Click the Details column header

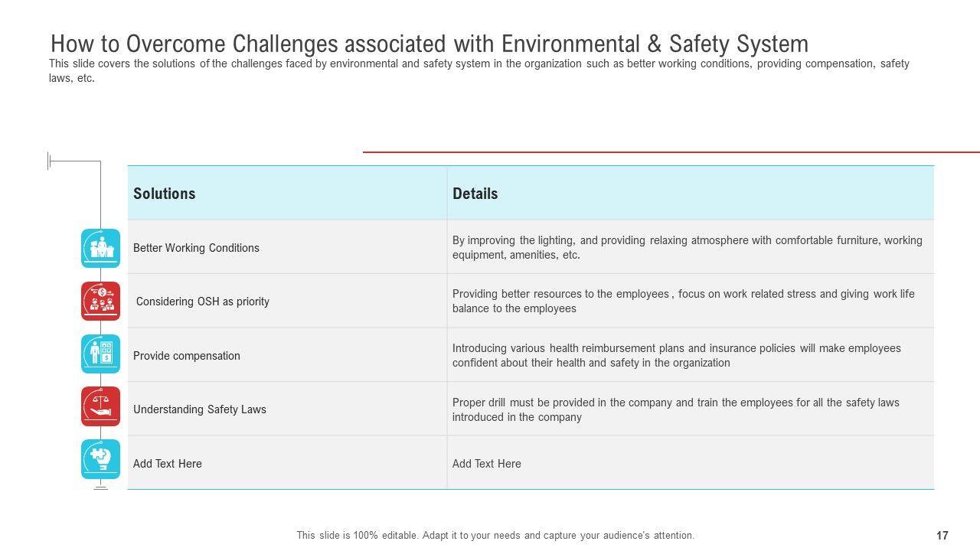click(475, 194)
